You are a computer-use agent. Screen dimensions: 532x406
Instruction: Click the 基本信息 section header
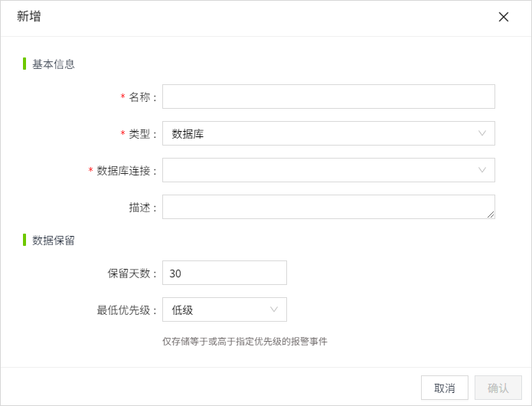pos(54,64)
